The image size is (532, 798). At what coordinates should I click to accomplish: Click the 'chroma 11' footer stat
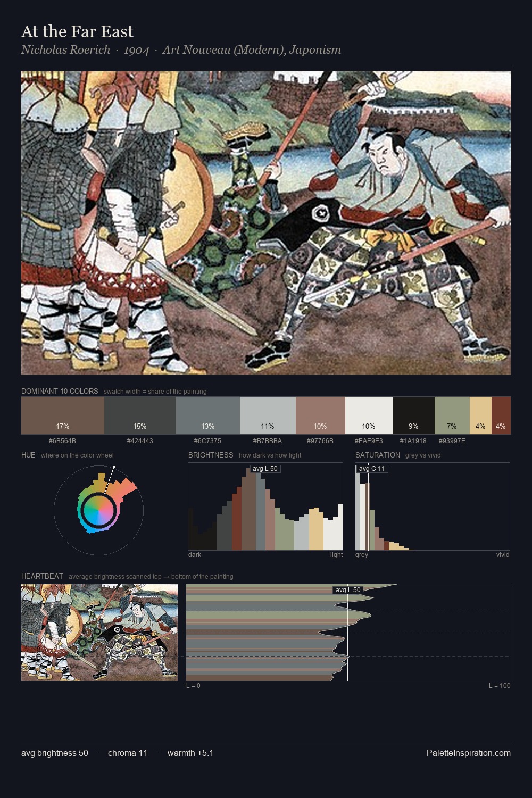pyautogui.click(x=128, y=753)
